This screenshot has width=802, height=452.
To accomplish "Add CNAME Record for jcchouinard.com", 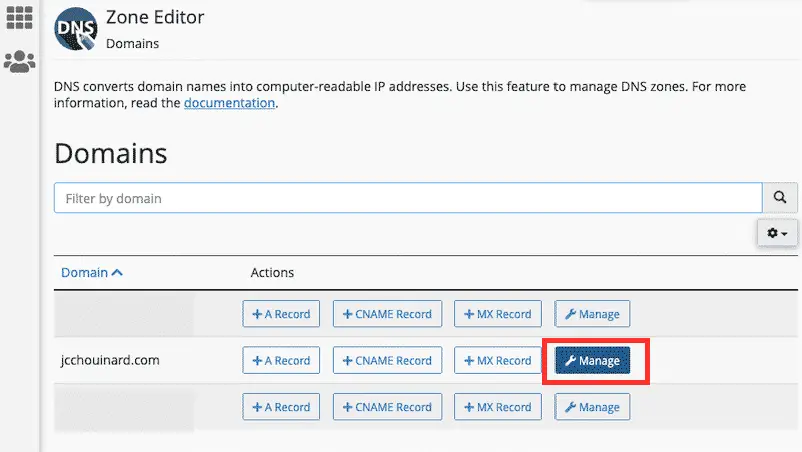I will click(387, 360).
